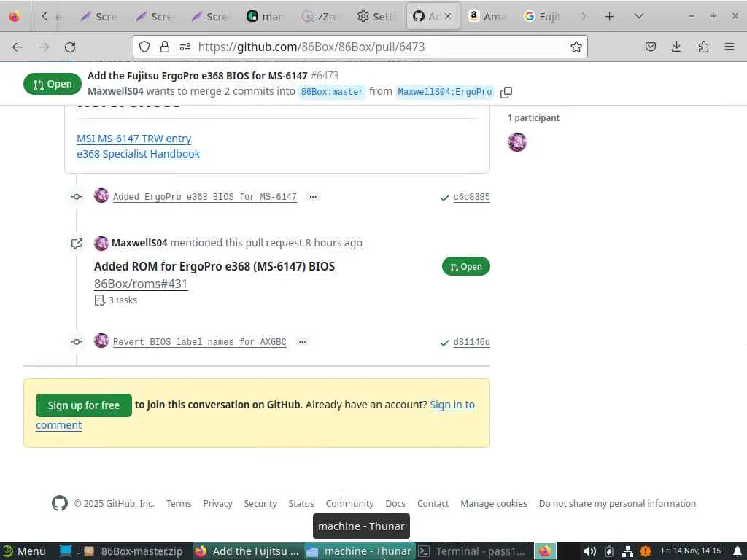Open the MaxwellS04:ErgoPro head branch link
Image resolution: width=747 pixels, height=560 pixels.
444,92
